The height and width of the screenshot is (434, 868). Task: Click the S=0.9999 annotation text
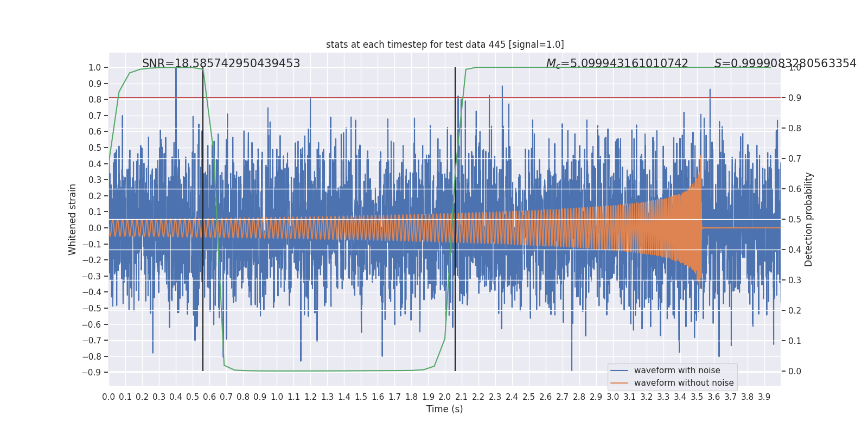(785, 63)
